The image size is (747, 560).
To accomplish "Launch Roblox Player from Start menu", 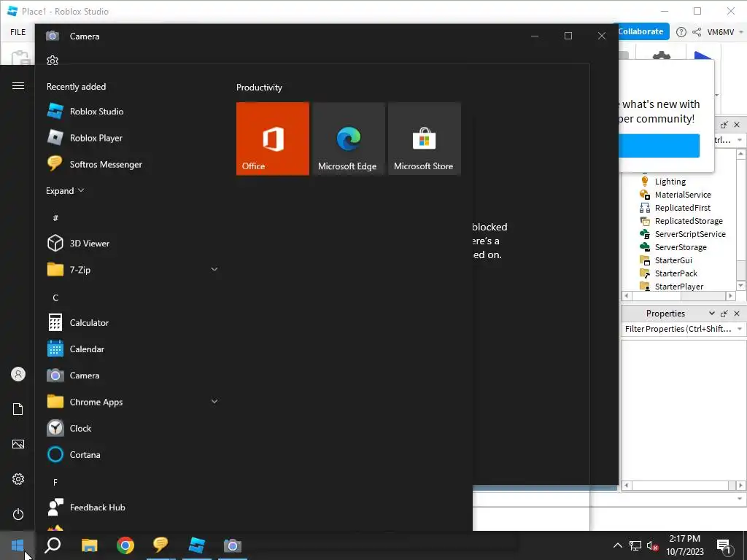I will click(x=132, y=138).
